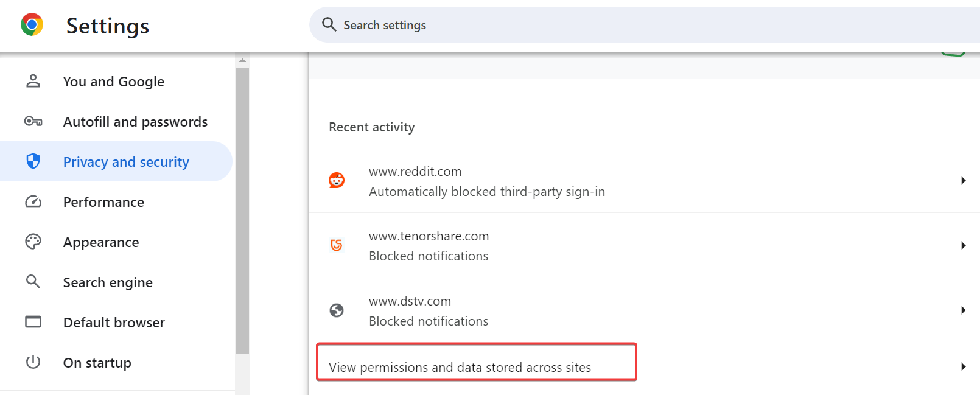Click the On startup power icon
The width and height of the screenshot is (980, 395).
[33, 362]
